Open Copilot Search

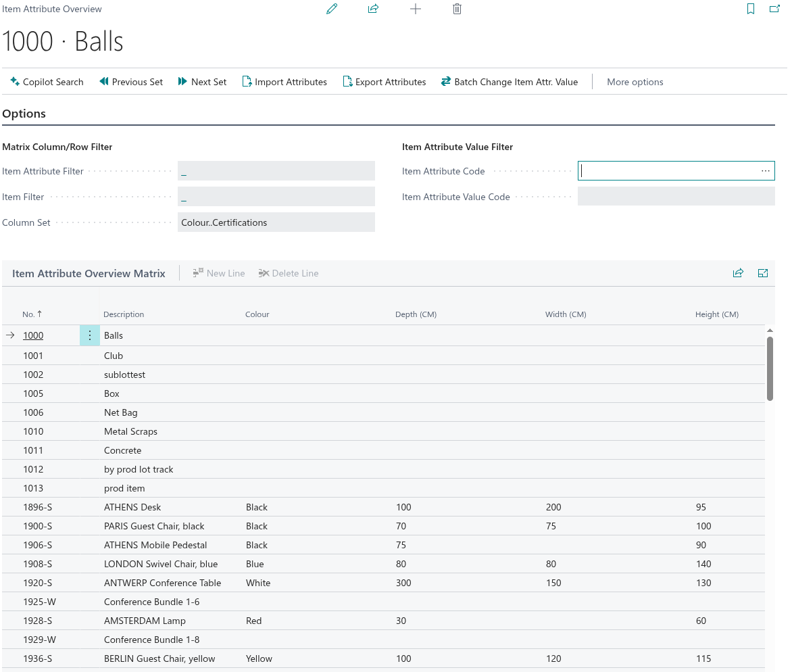coord(47,82)
